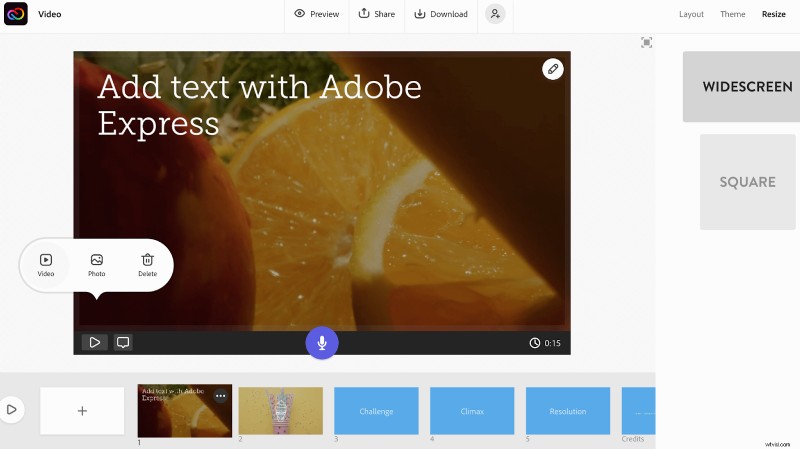Download the video
Image resolution: width=800 pixels, height=449 pixels.
coord(441,14)
